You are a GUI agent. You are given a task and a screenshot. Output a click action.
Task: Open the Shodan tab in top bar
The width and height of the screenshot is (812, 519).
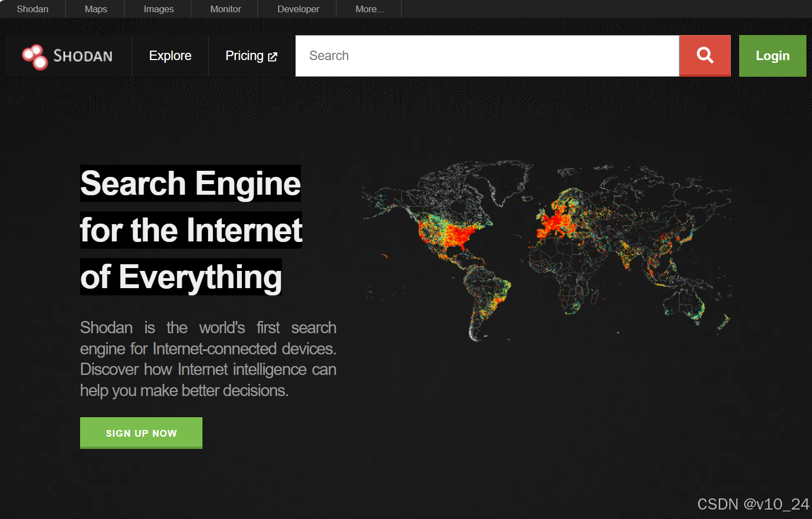click(33, 9)
